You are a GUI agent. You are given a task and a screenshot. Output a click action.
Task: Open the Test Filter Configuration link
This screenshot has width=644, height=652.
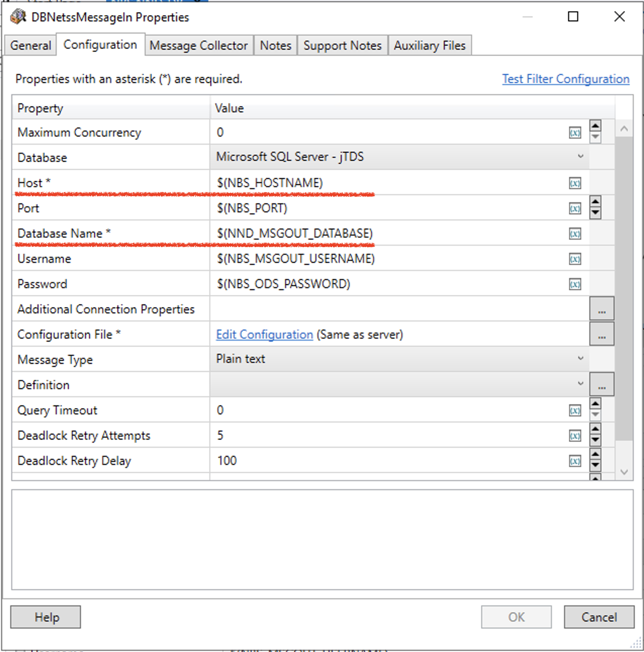click(x=565, y=79)
